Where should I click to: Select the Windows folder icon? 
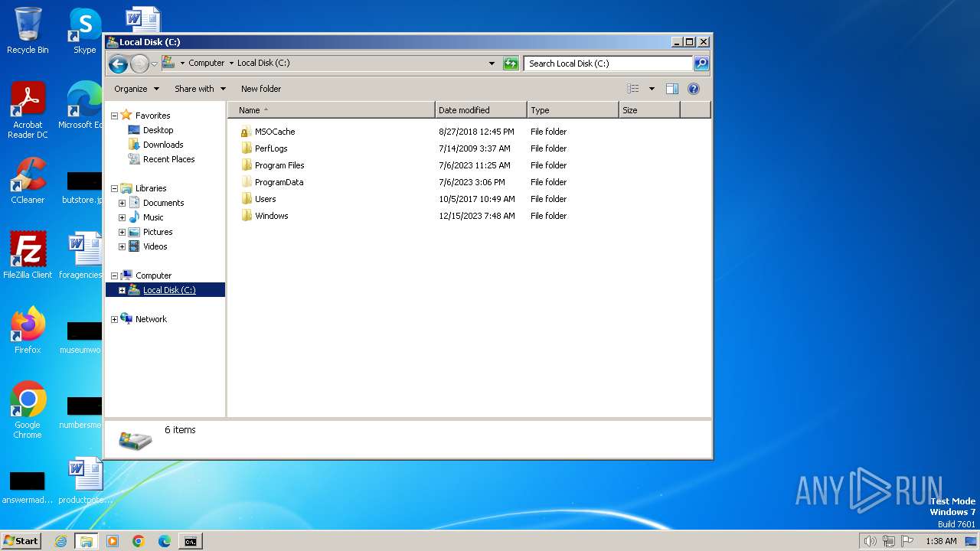pos(246,216)
